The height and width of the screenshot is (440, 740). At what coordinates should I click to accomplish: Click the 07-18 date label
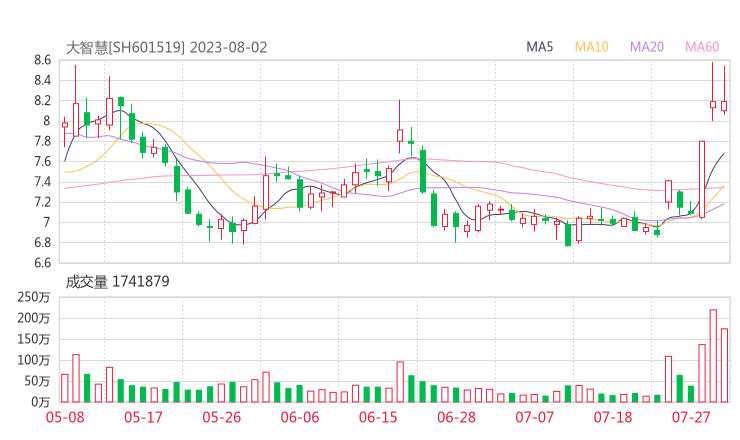pyautogui.click(x=613, y=417)
